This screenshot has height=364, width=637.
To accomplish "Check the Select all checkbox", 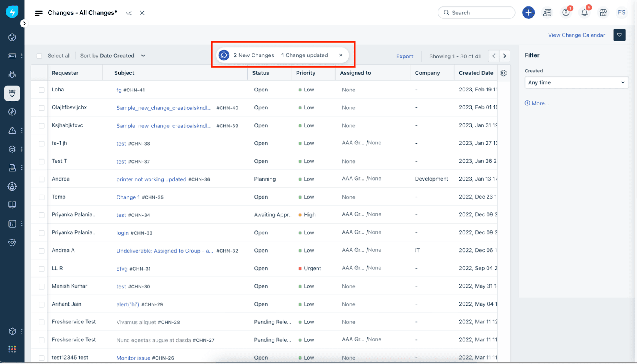I will tap(39, 56).
